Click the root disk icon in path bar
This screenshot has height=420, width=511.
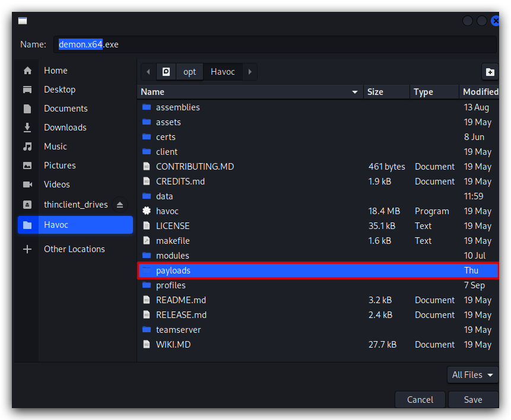click(166, 72)
